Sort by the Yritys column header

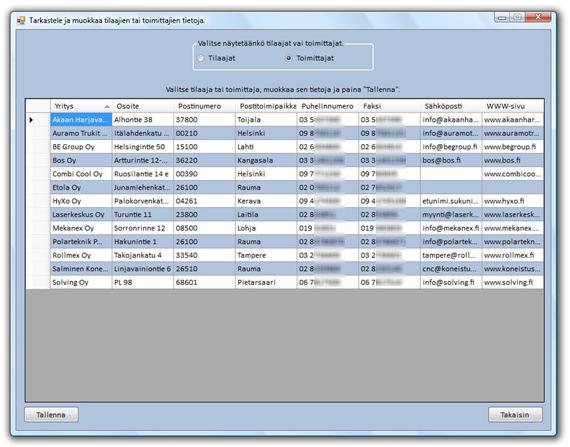81,106
